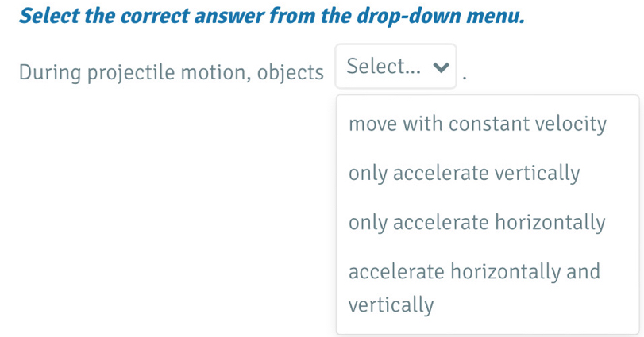Select "only accelerate vertically" from the list

pos(464,173)
